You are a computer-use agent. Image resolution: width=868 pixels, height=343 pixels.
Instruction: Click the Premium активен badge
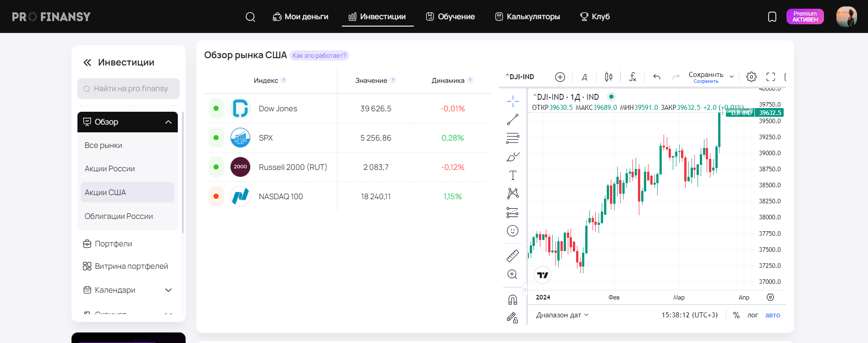(805, 16)
